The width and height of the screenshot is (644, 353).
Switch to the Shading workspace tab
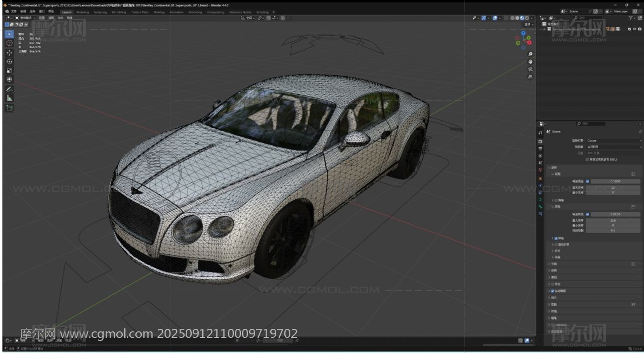tap(159, 12)
